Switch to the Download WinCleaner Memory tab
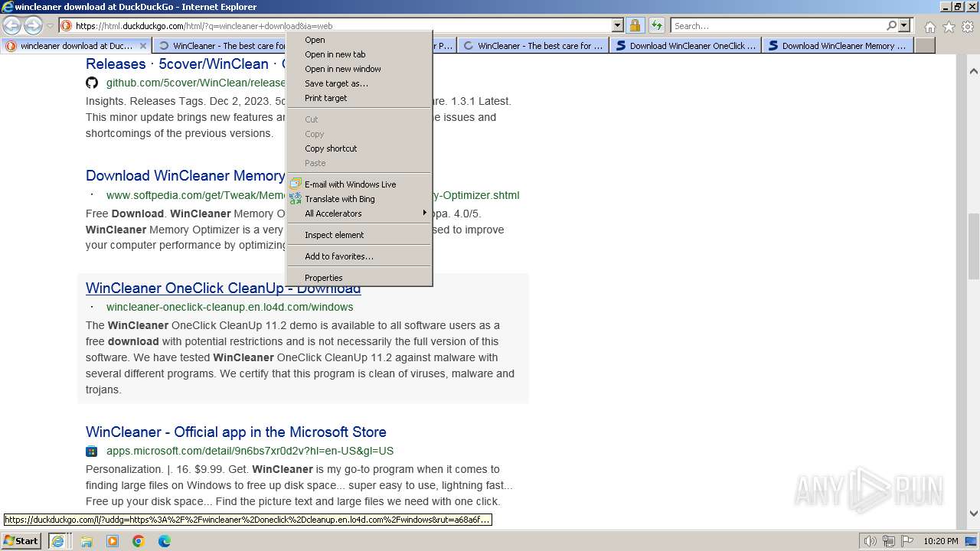The height and width of the screenshot is (551, 980). tap(839, 46)
